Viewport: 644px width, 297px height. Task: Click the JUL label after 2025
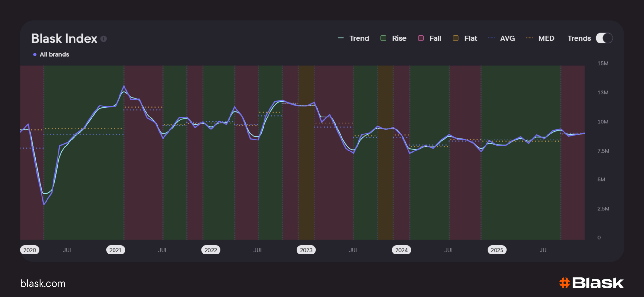click(x=544, y=250)
